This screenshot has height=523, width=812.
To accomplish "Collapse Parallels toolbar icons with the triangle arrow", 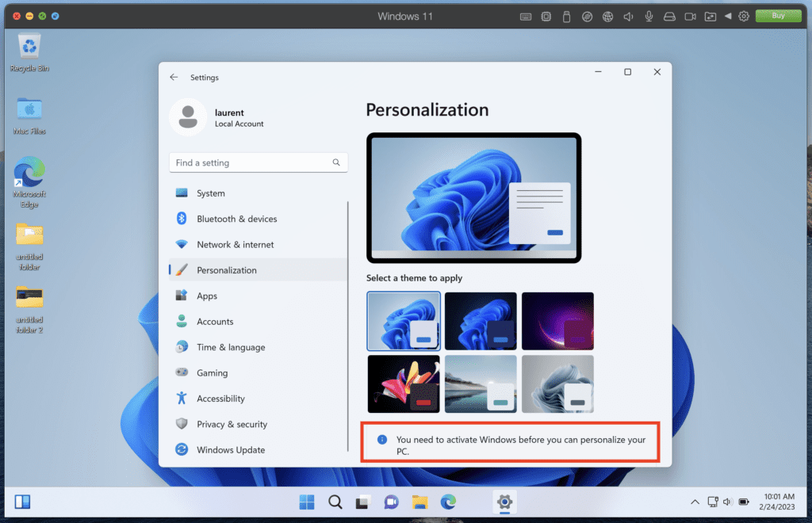I will (x=728, y=16).
